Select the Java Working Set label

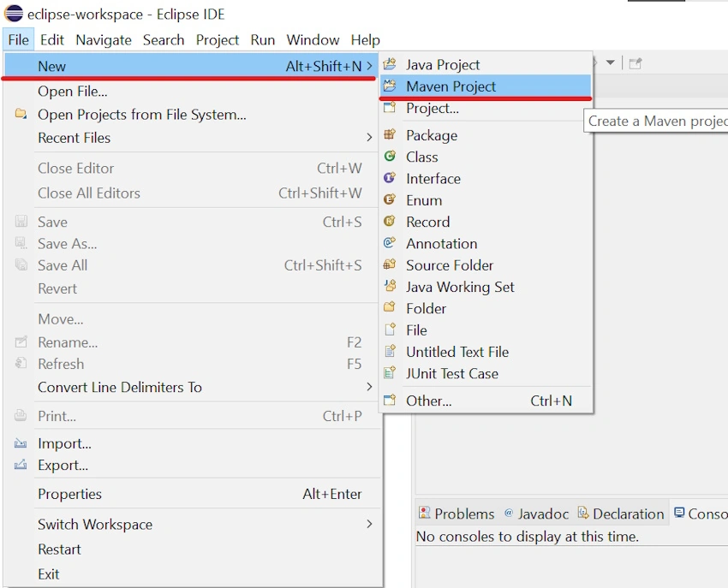click(460, 287)
